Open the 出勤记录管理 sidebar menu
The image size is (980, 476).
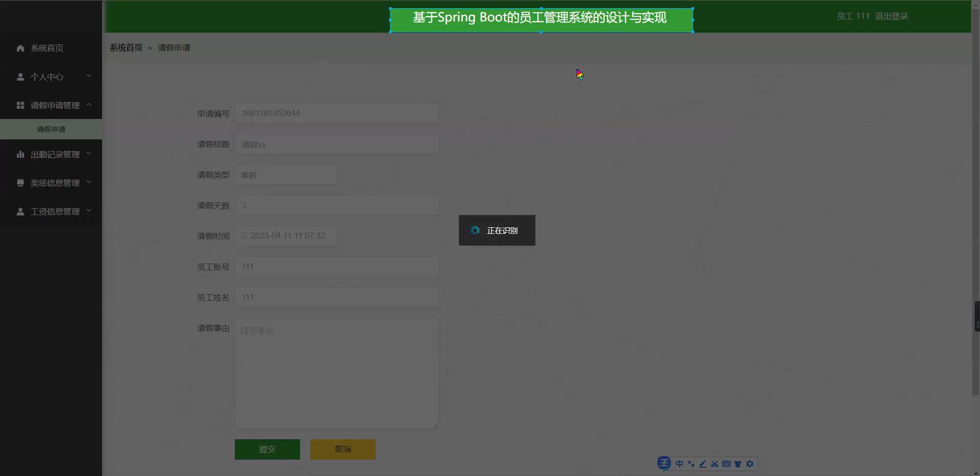tap(51, 154)
